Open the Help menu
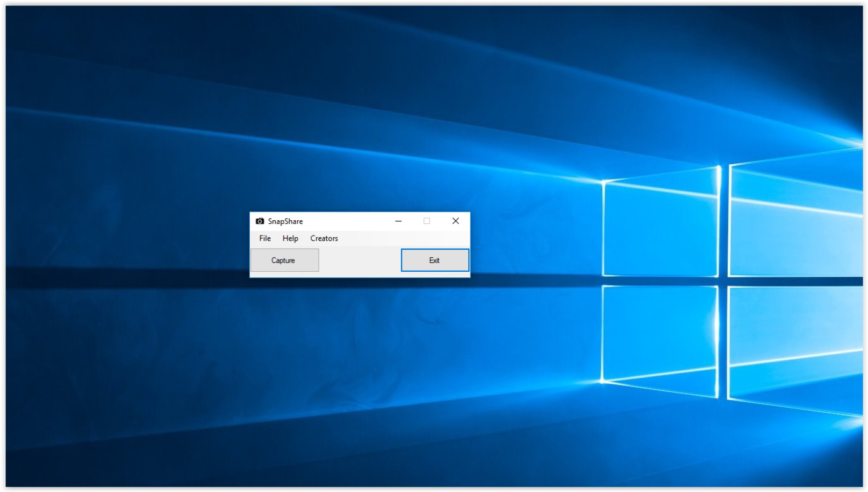868x492 pixels. click(x=290, y=238)
